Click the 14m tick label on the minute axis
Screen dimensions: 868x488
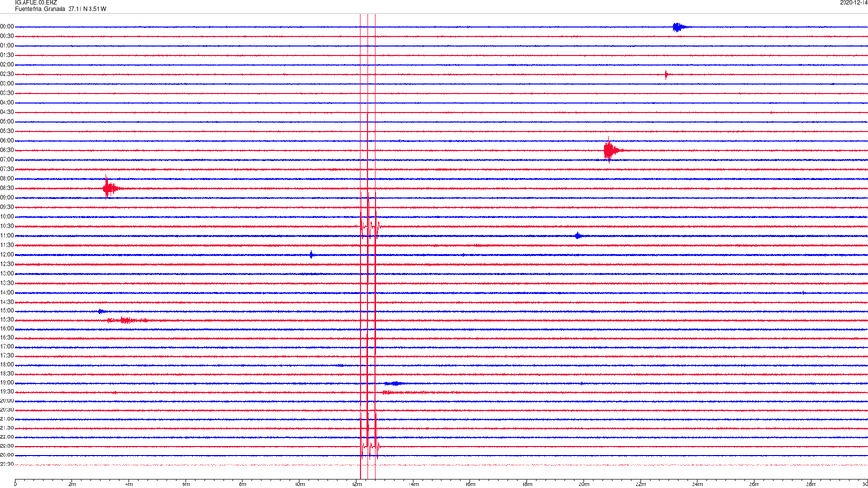click(413, 484)
